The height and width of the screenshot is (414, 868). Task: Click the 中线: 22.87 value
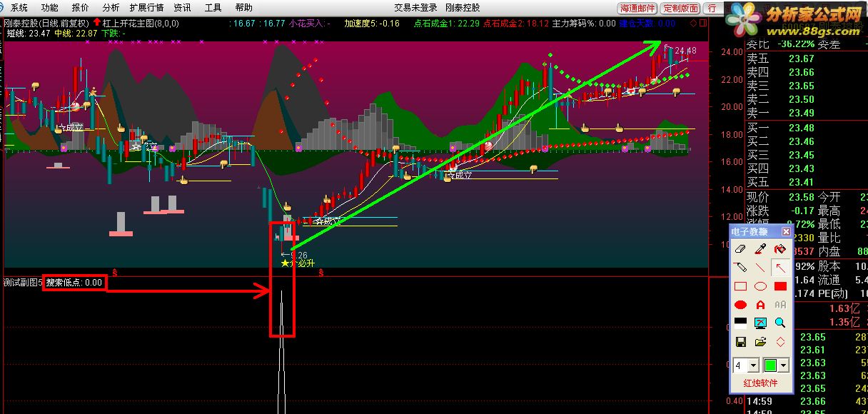pyautogui.click(x=76, y=33)
